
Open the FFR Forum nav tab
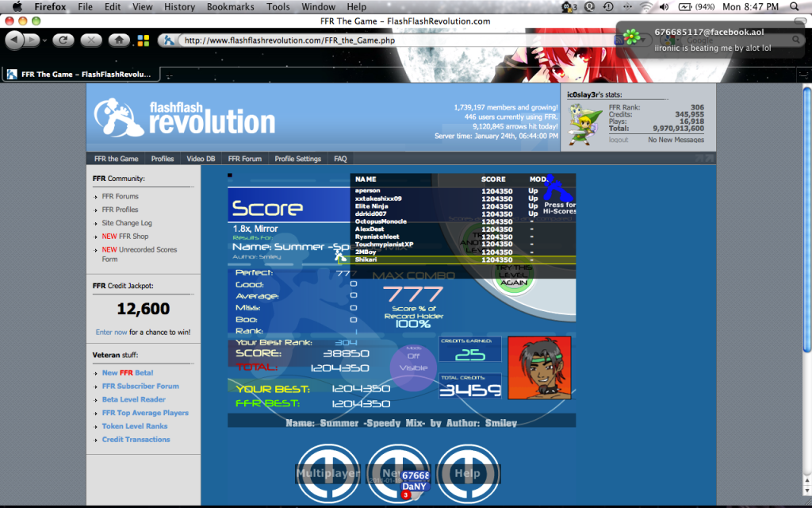pos(244,159)
